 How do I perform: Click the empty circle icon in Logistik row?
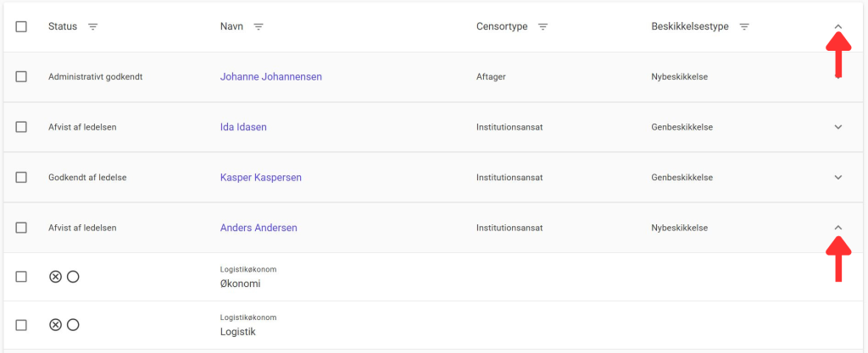[73, 325]
